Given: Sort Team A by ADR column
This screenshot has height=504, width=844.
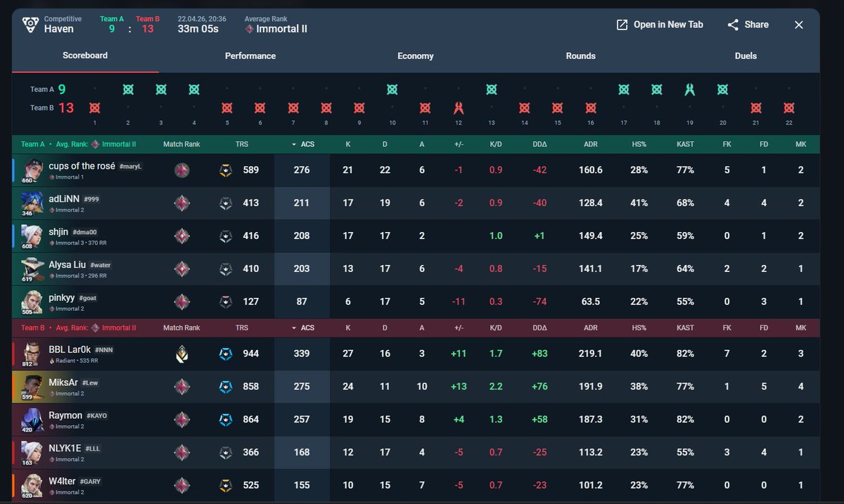Looking at the screenshot, I should 590,144.
